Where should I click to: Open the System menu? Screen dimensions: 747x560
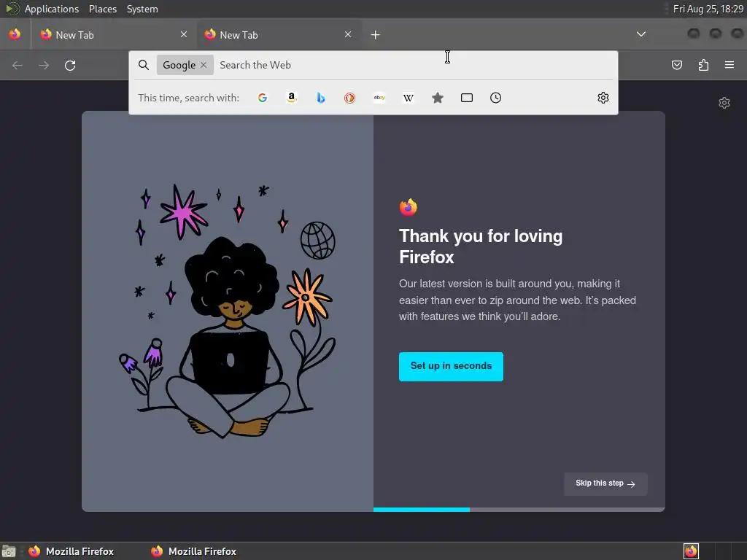click(x=142, y=9)
